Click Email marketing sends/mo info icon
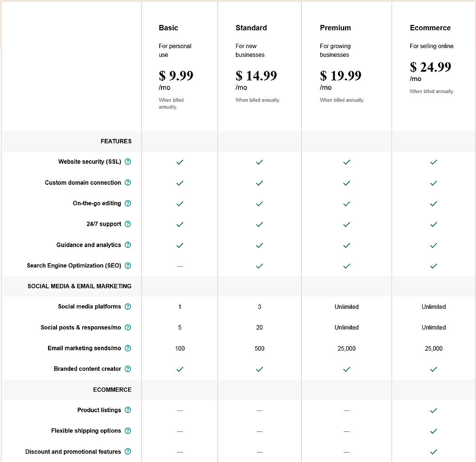The image size is (476, 462). (128, 348)
